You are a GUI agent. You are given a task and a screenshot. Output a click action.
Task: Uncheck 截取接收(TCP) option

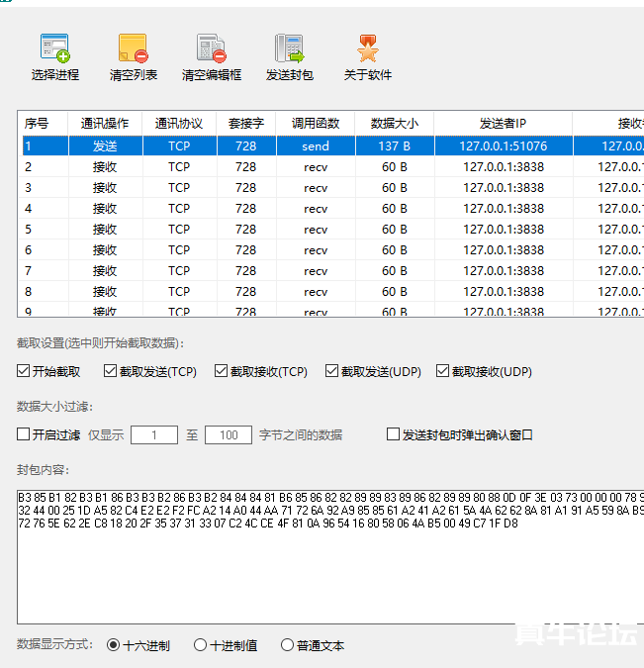click(x=221, y=371)
